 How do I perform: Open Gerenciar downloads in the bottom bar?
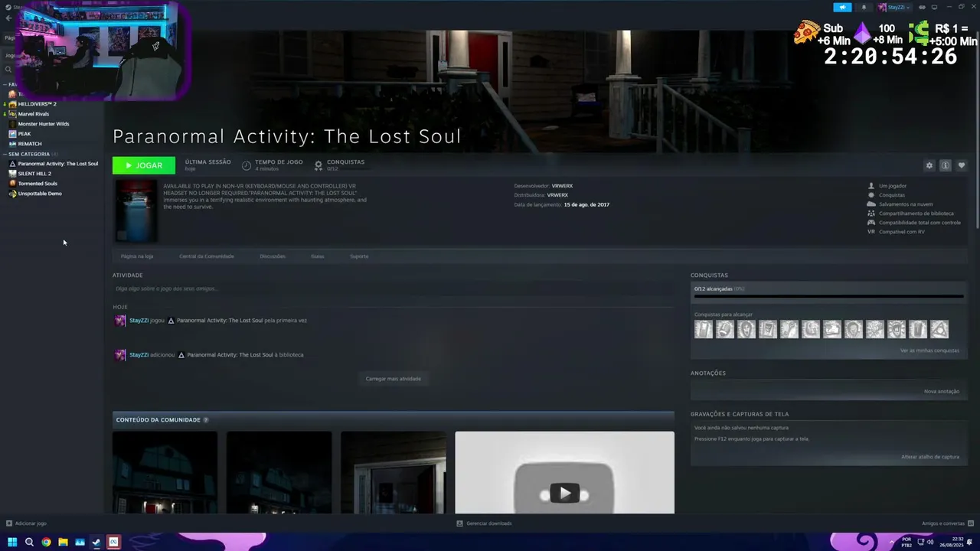484,523
